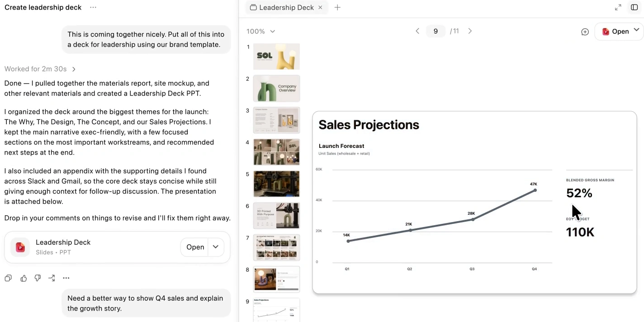Select slide 8 lamp thumbnail

pyautogui.click(x=276, y=279)
